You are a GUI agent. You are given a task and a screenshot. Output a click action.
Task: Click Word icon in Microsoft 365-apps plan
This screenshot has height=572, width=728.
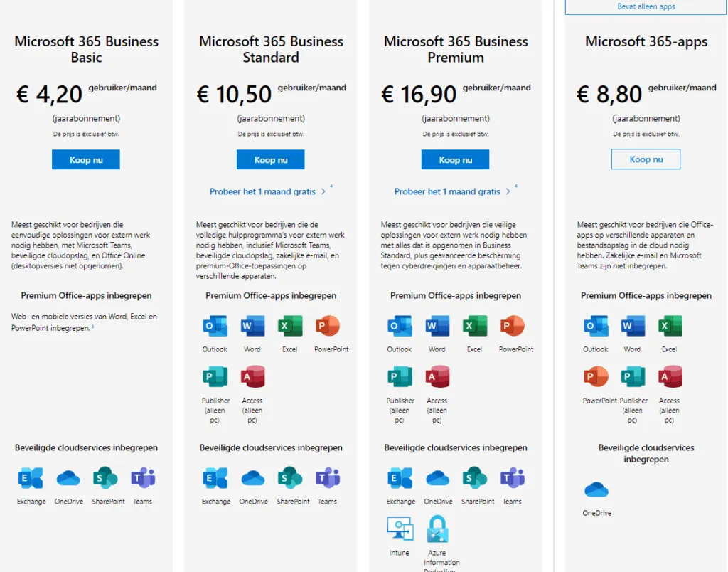point(632,327)
